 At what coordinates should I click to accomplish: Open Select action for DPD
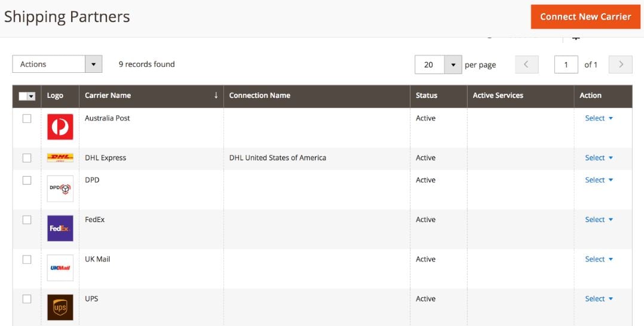[x=599, y=180]
